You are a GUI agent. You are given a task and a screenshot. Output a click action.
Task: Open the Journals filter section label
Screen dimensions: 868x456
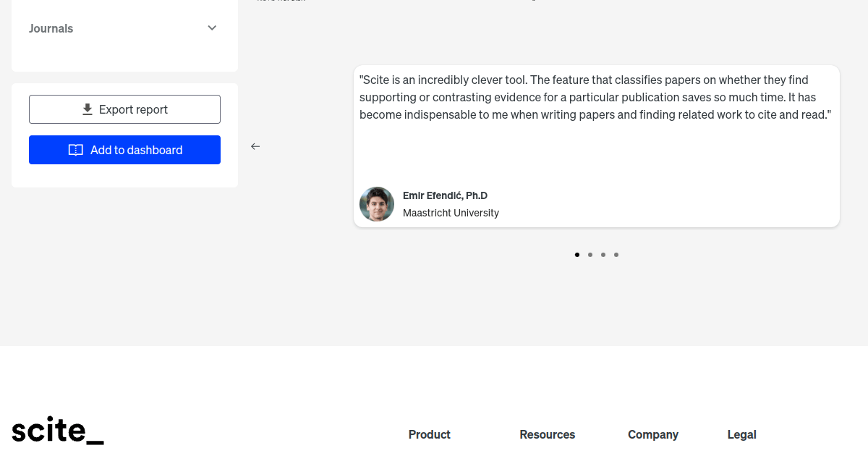51,29
